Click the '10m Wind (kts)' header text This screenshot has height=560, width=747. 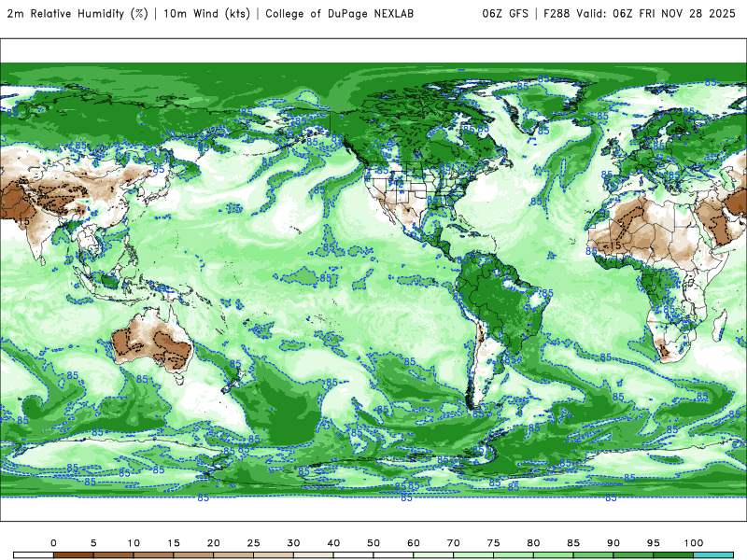click(206, 14)
